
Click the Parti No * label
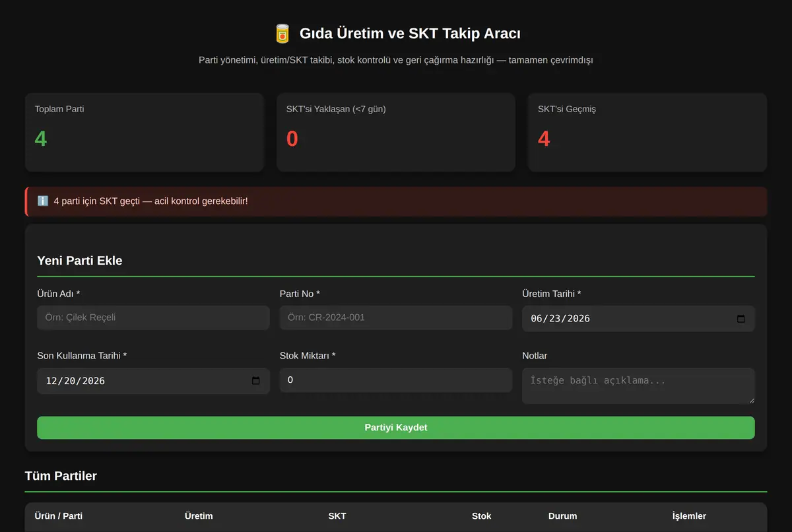coord(300,294)
